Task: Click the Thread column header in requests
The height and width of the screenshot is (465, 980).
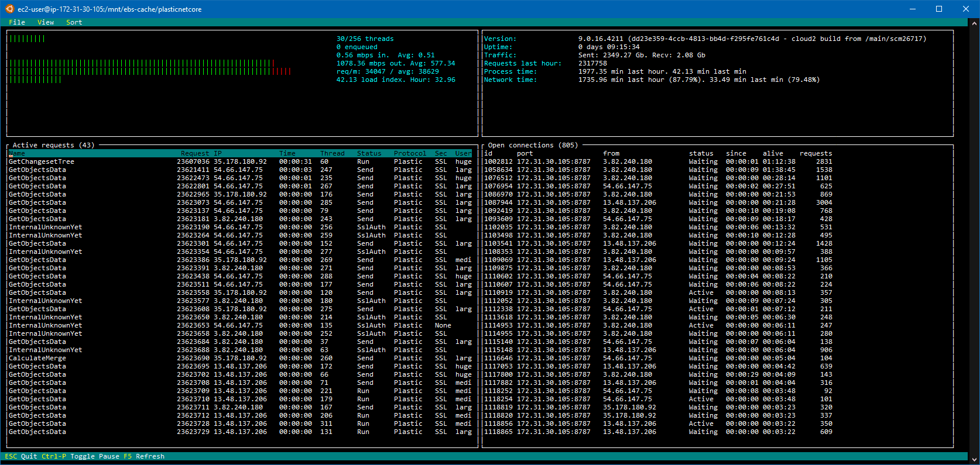Action: coord(332,153)
